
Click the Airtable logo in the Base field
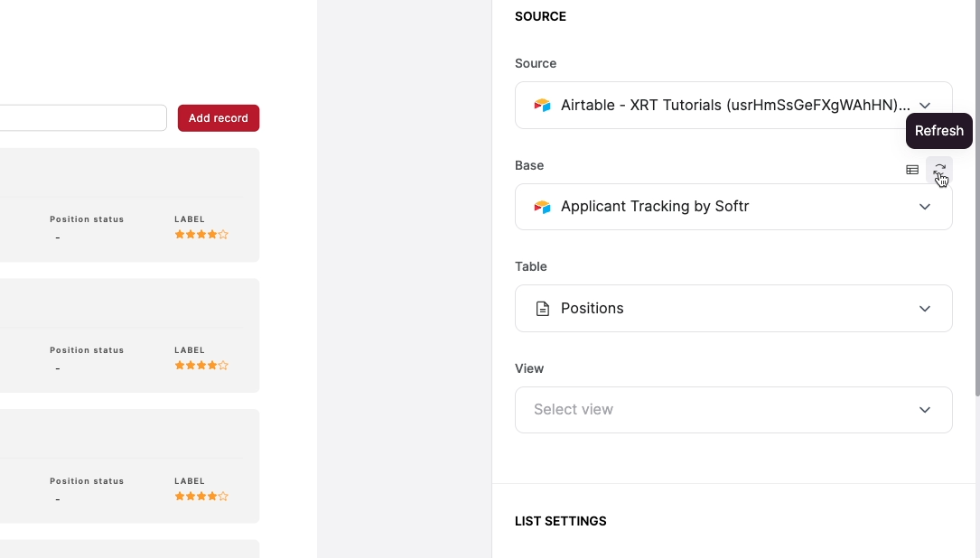pos(542,207)
